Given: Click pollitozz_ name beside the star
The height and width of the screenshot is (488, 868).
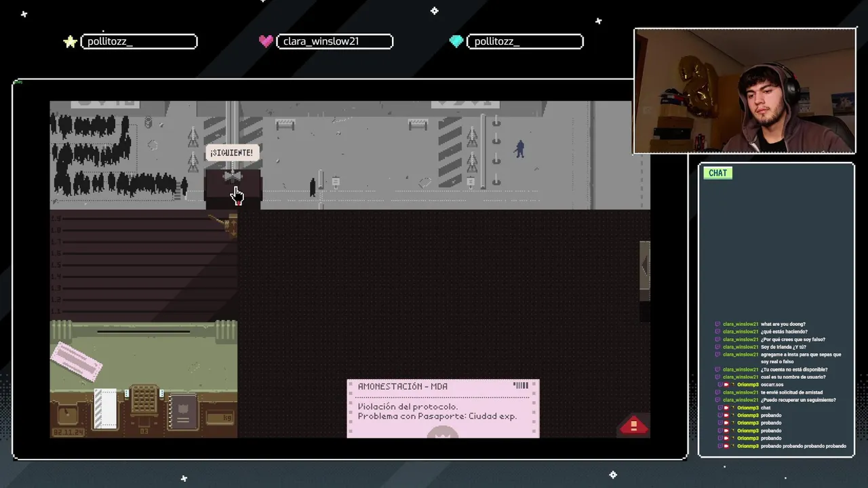Looking at the screenshot, I should (x=139, y=41).
